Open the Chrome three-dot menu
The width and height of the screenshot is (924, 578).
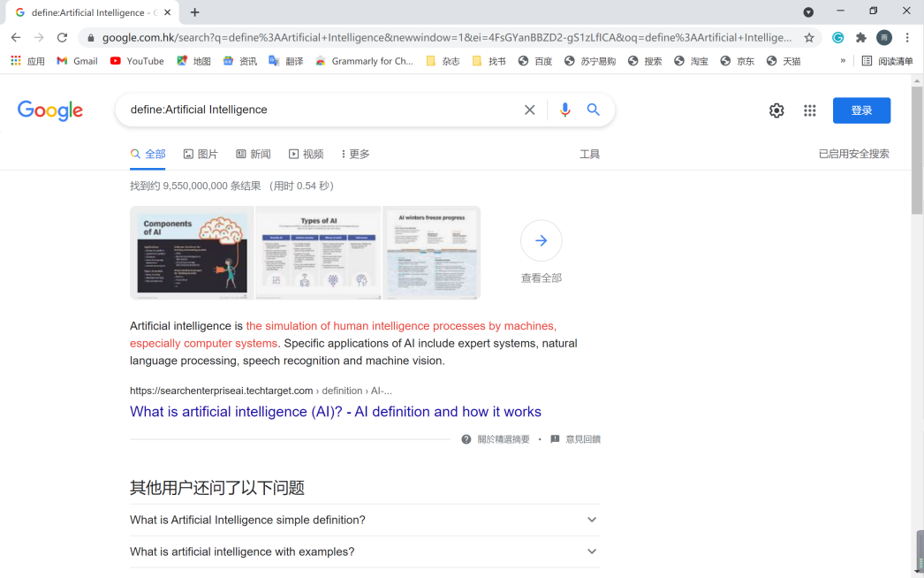coord(907,37)
